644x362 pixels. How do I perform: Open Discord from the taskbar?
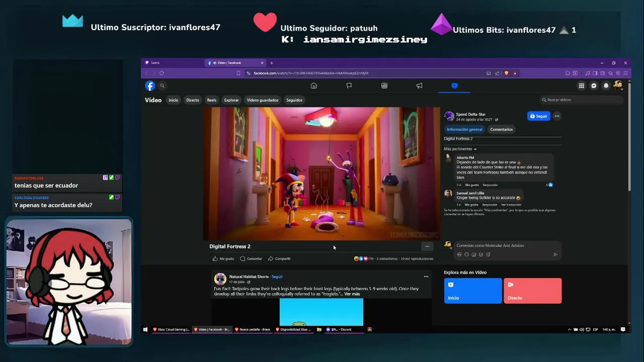345,329
